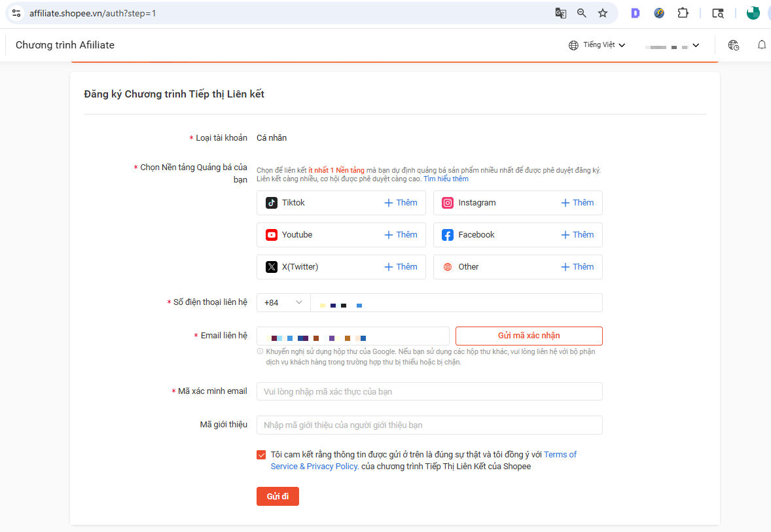Add X(Twitter) platform via Thêm
This screenshot has width=771, height=532.
click(401, 266)
